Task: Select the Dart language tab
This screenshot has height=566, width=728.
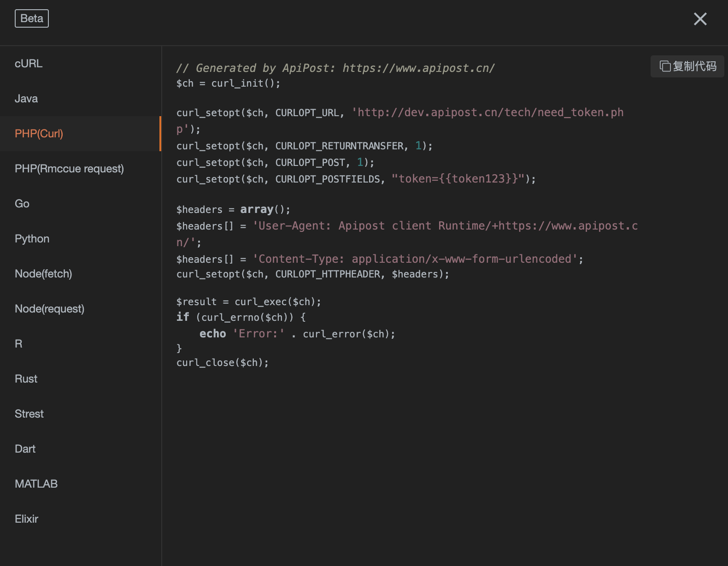Action: (81, 449)
